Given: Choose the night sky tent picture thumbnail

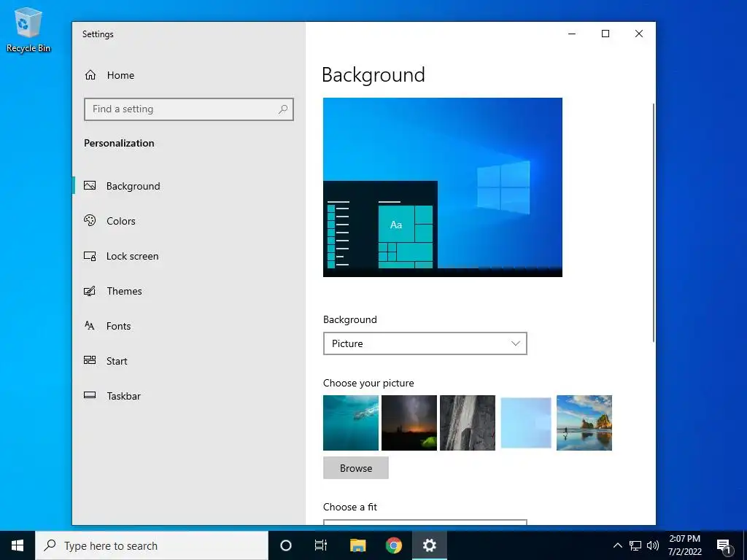Looking at the screenshot, I should [409, 423].
